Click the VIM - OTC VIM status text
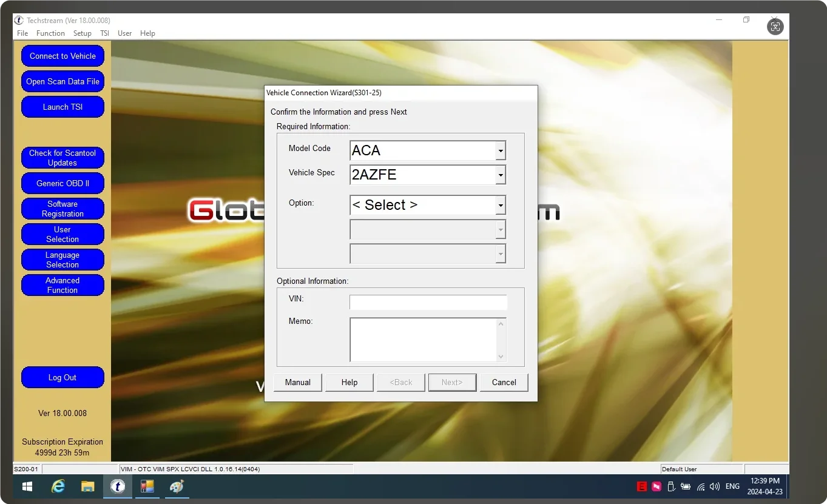827x504 pixels. tap(191, 469)
